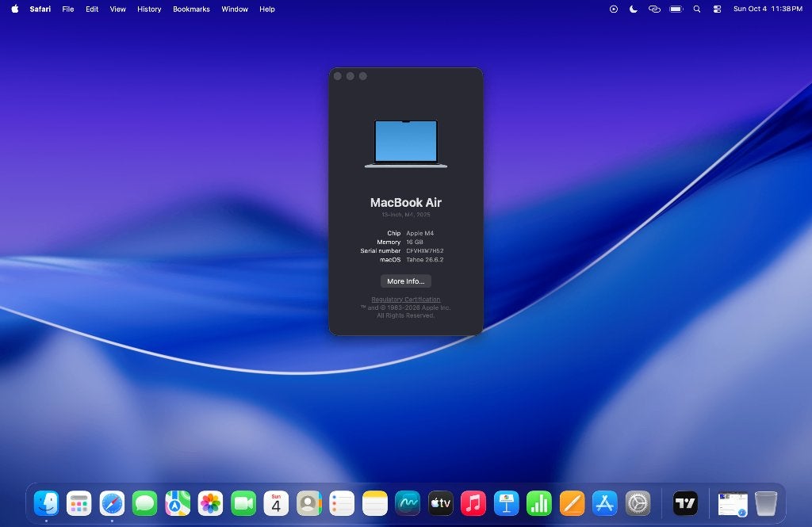
Task: Show battery status in menu bar
Action: [676, 9]
